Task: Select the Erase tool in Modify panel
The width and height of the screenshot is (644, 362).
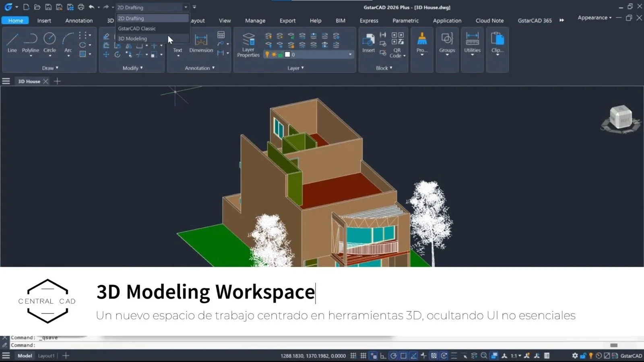Action: 106,36
